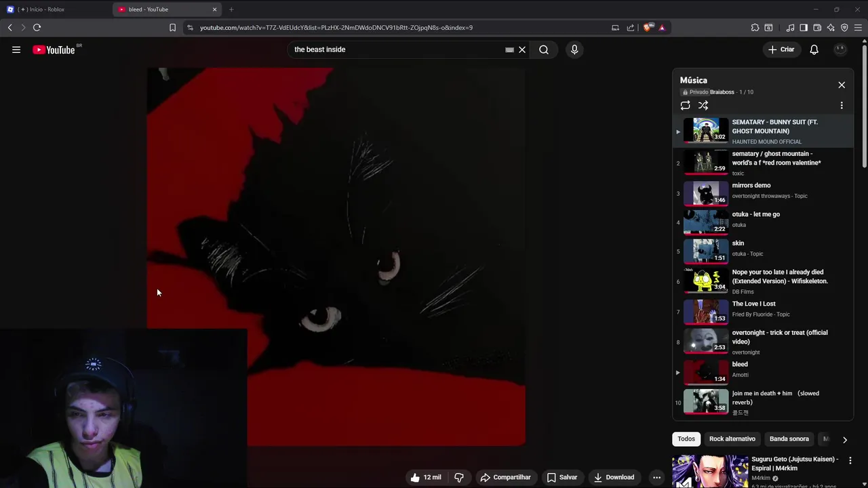Download the video
This screenshot has height=488, width=868.
pyautogui.click(x=614, y=477)
